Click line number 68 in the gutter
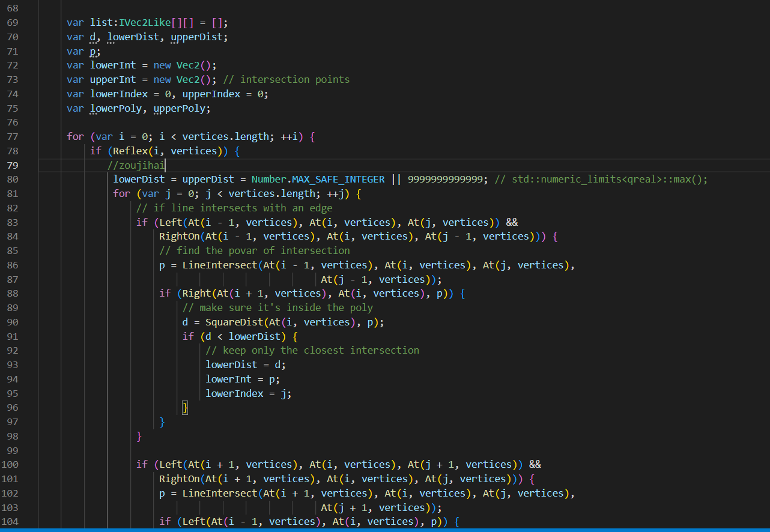 tap(13, 8)
